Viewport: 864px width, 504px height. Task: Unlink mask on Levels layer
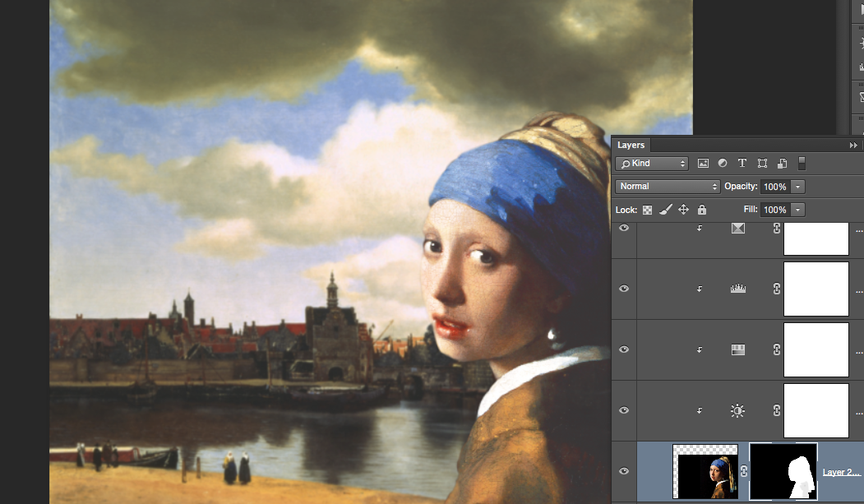pos(776,289)
